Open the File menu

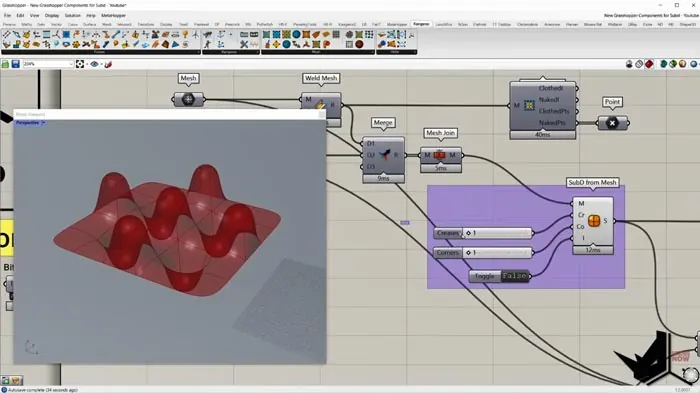pyautogui.click(x=7, y=15)
